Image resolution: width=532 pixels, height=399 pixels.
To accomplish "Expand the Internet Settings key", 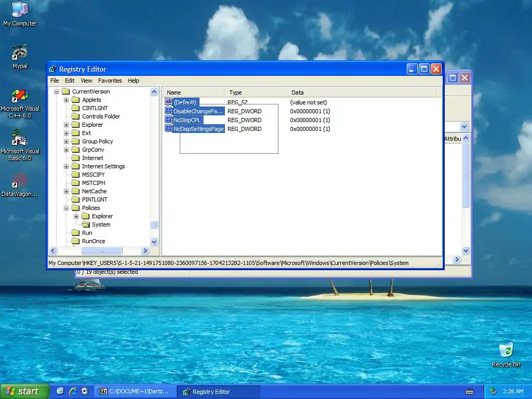I will [x=66, y=166].
